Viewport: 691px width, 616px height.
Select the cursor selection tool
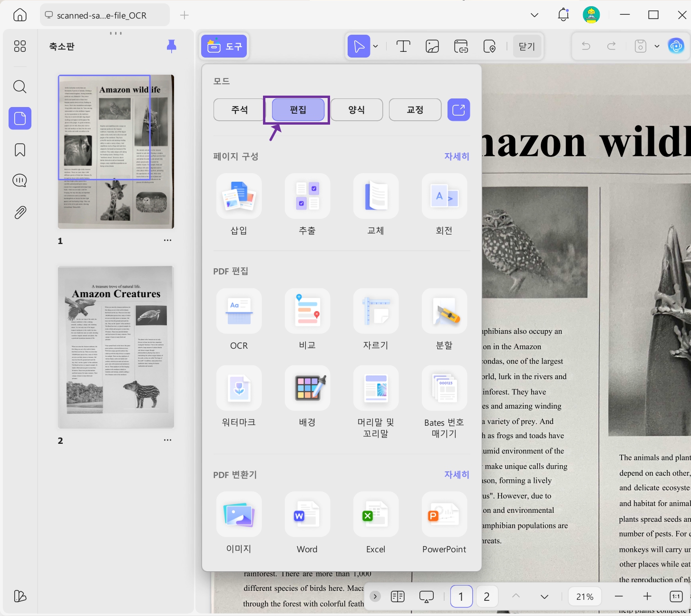coord(359,46)
